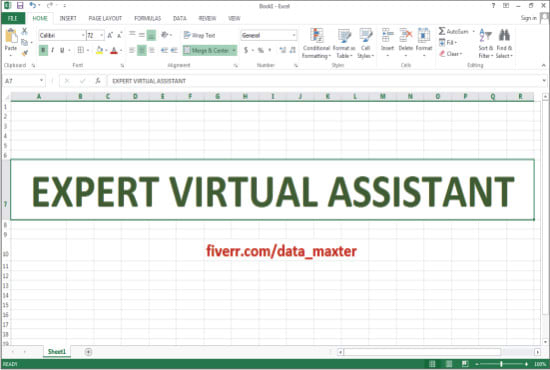Save the workbook with the floppy icon
550x370 pixels.
click(x=20, y=5)
